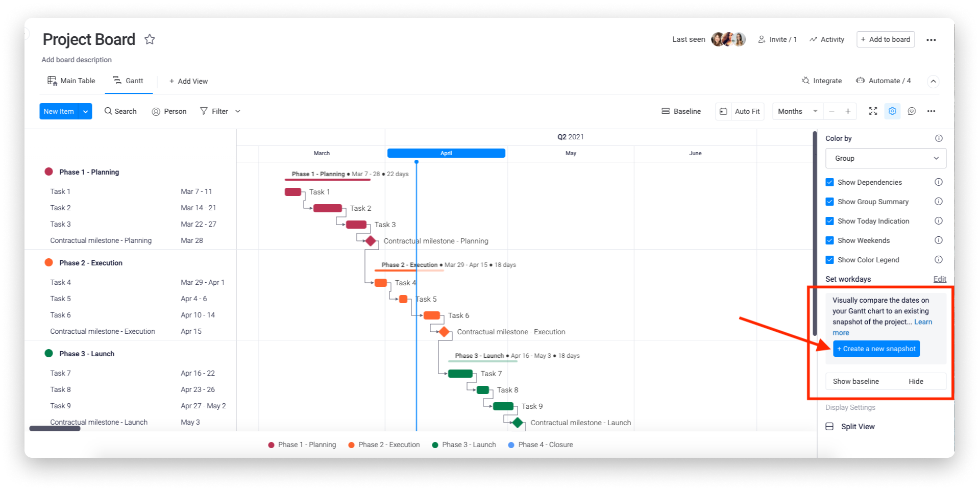Image resolution: width=980 pixels, height=491 pixels.
Task: Open the Gantt chat bubble icon
Action: click(x=912, y=111)
